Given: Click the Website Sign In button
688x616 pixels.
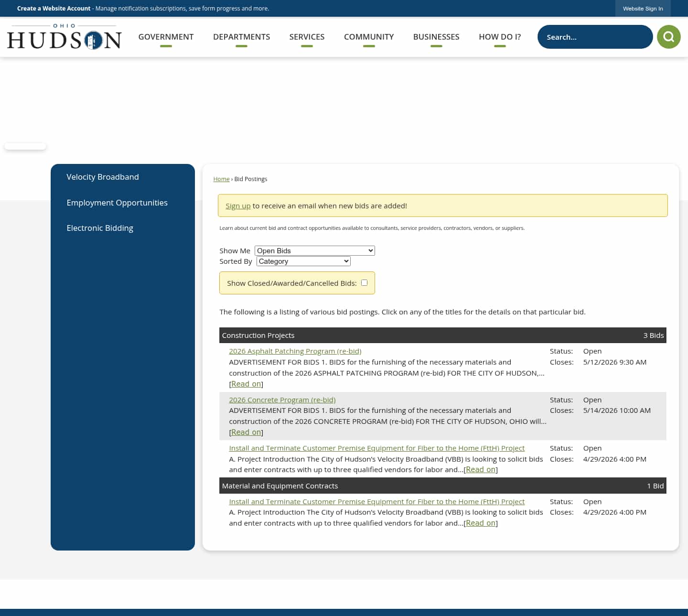Looking at the screenshot, I should 643,9.
